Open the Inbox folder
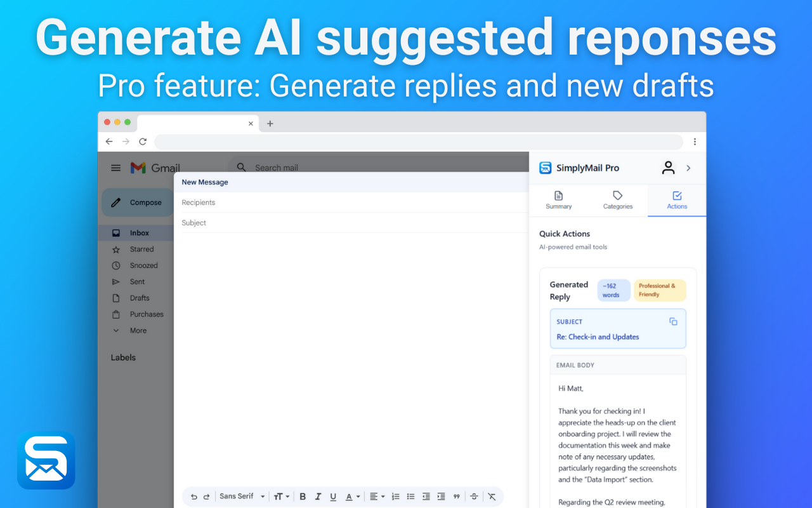Screen dimensions: 812x508 coord(136,233)
